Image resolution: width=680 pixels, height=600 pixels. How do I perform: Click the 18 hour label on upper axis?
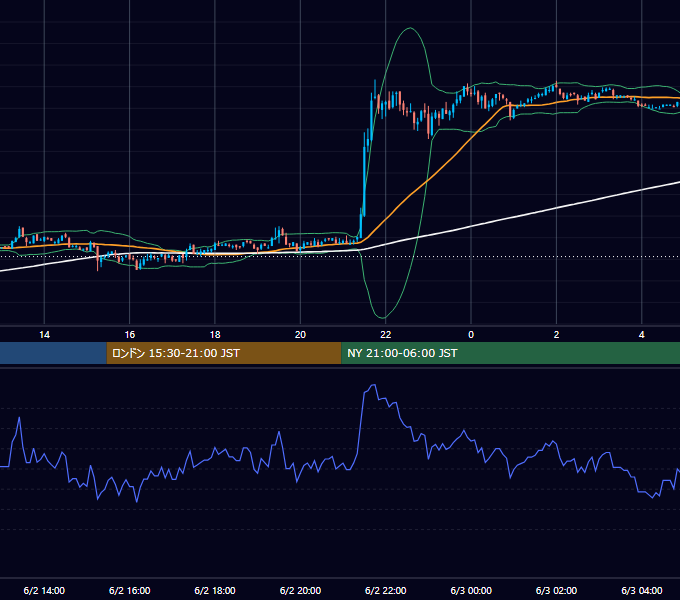(215, 335)
